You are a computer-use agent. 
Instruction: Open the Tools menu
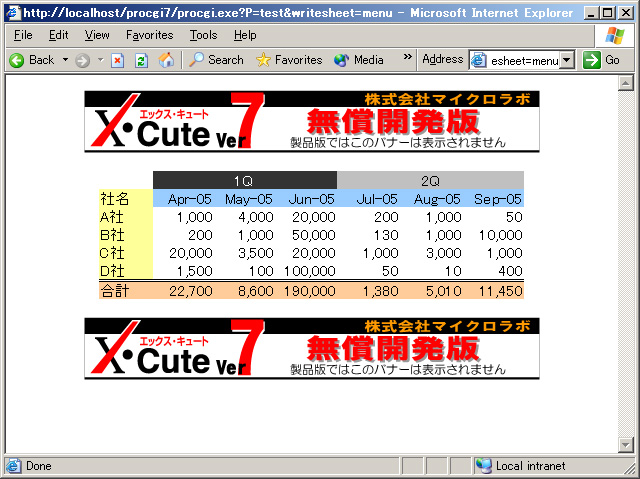(x=203, y=35)
